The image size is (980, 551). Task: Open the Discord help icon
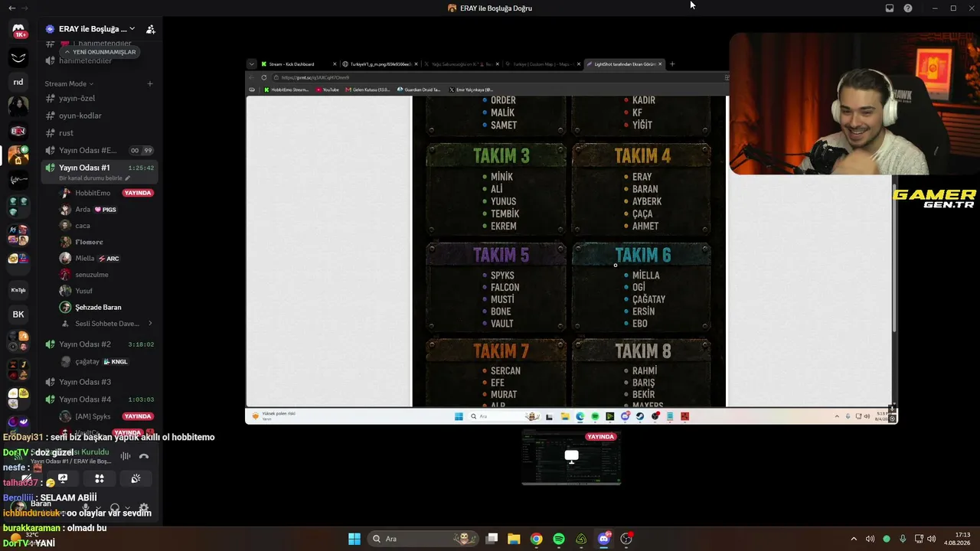point(908,8)
